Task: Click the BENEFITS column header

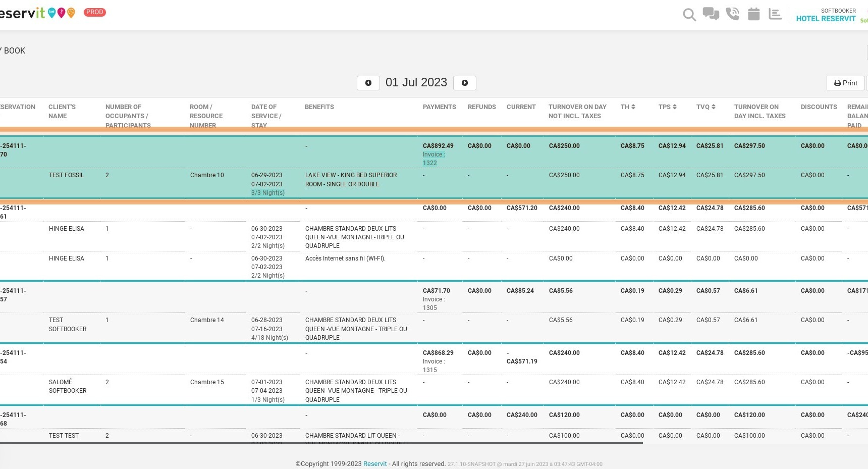Action: pos(319,107)
